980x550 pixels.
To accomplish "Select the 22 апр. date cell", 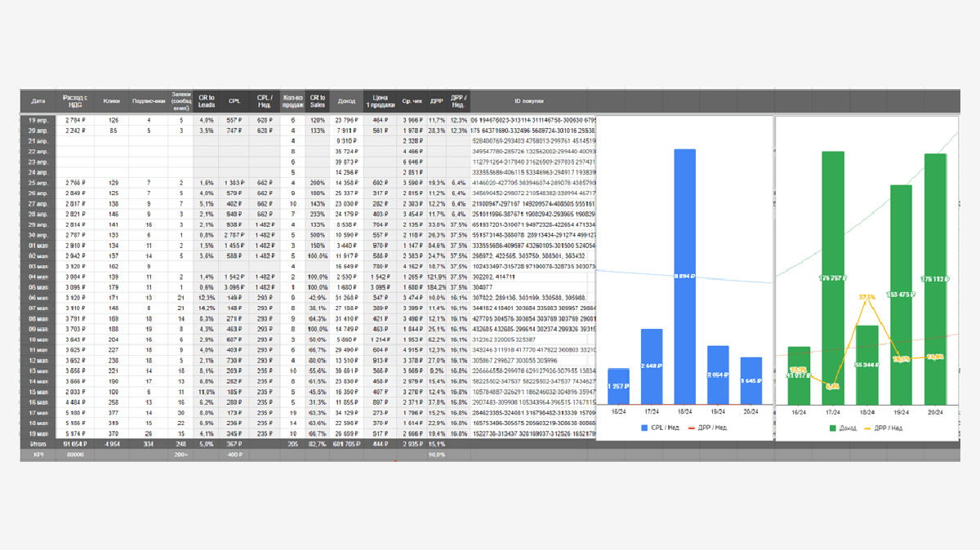I will [x=38, y=151].
